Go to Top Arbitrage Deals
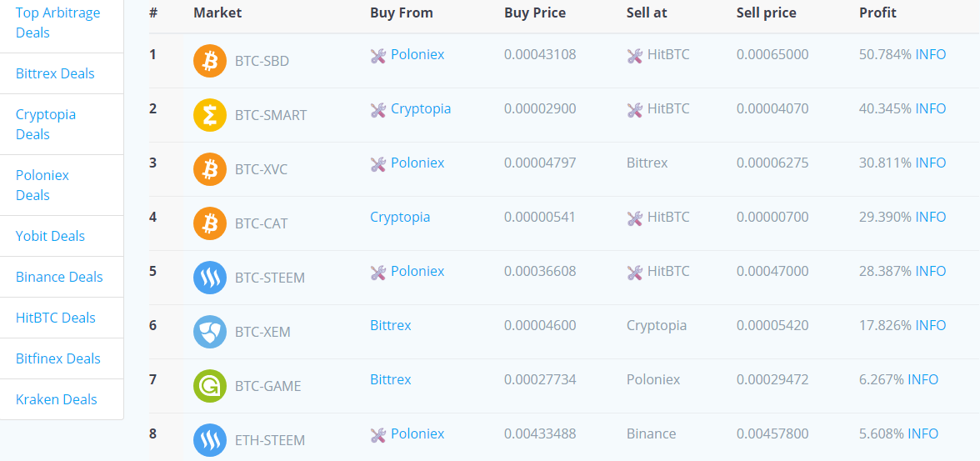Viewport: 980px width, 461px height. point(57,23)
